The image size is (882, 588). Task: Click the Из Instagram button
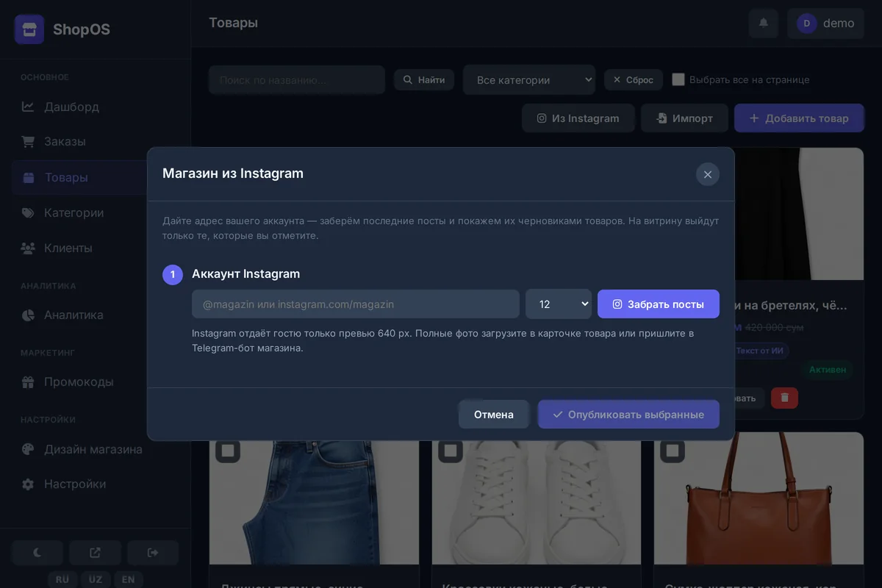(578, 118)
